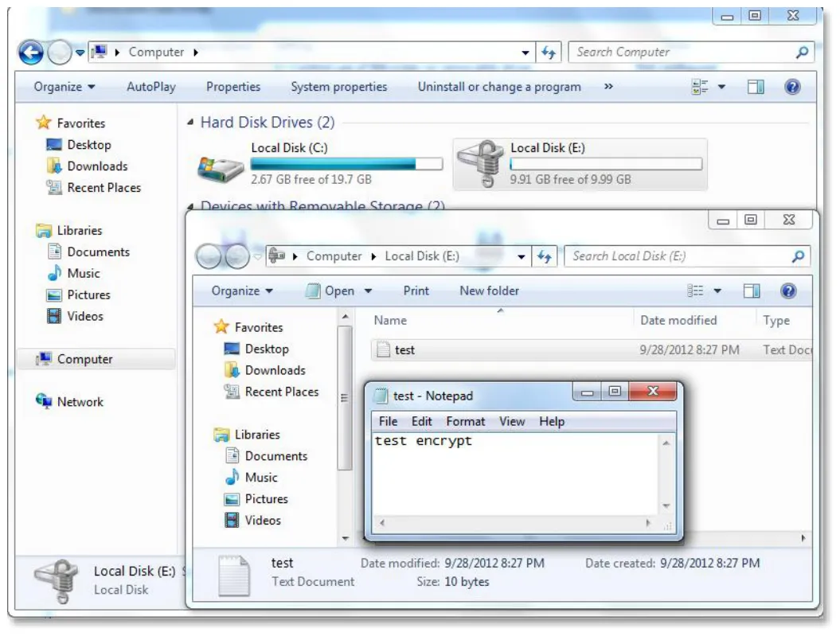Click the magnifier icon in Search Local Disk (E:)
Viewport: 840px width, 636px height.
(799, 256)
